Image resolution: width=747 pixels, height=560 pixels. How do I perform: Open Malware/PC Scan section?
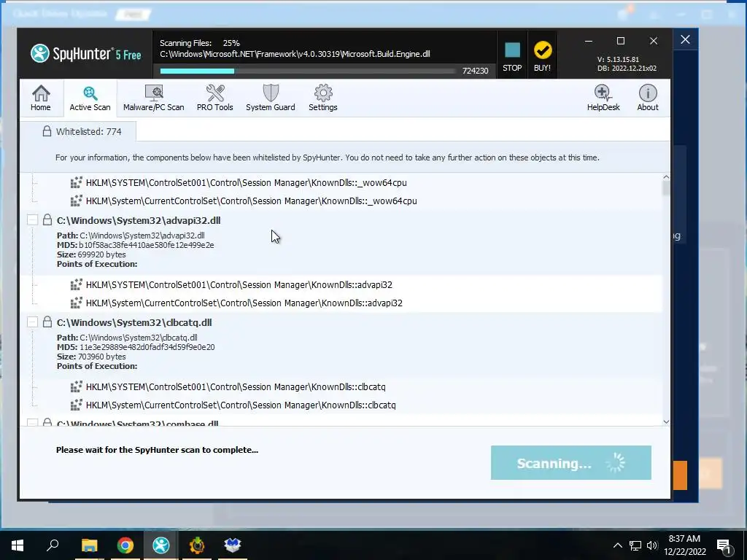coord(153,98)
